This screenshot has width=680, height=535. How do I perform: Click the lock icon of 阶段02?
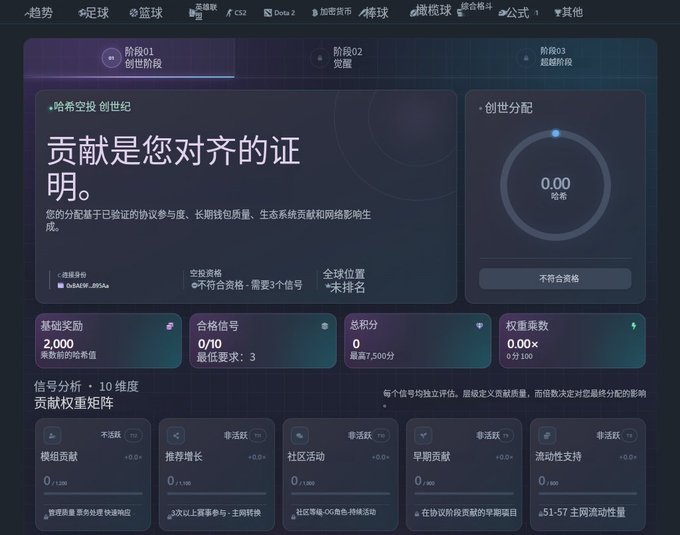(320, 58)
